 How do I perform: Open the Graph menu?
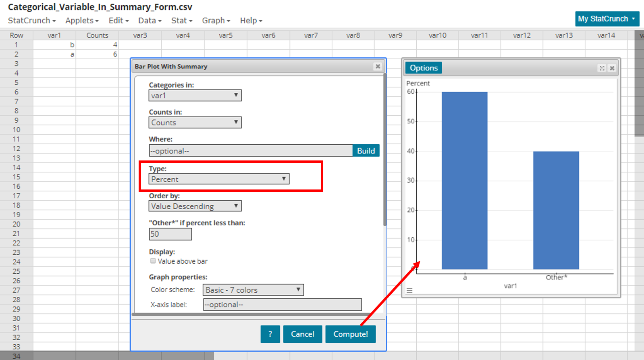[x=216, y=21]
